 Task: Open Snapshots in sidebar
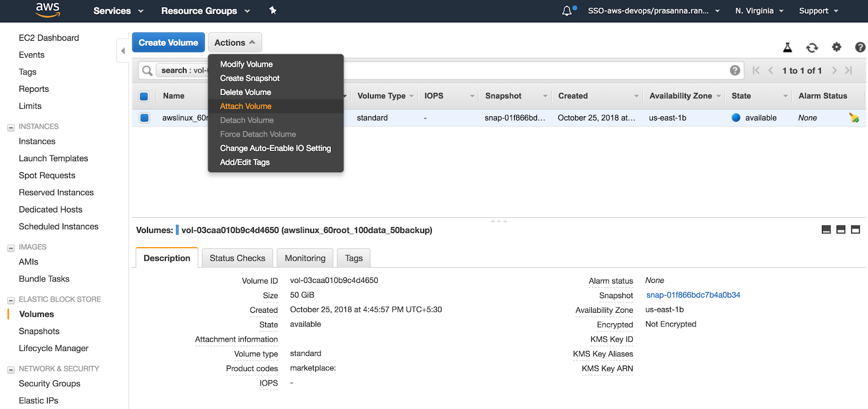(x=39, y=331)
